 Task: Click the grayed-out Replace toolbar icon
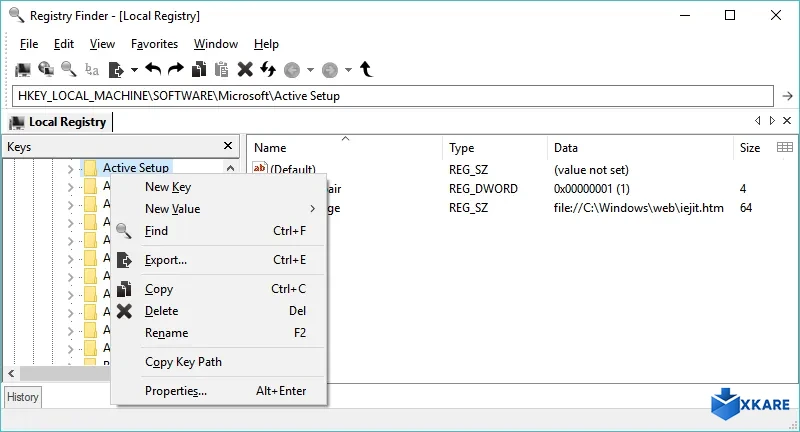92,69
